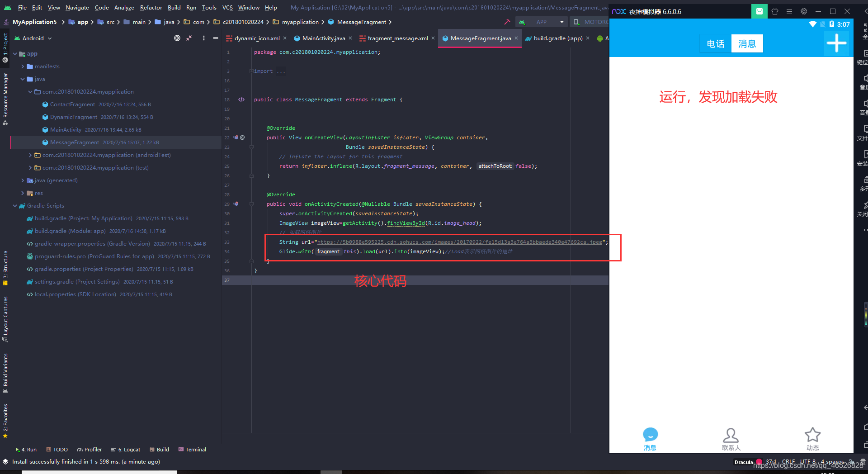Open Nox emulator settings gear

(x=803, y=11)
